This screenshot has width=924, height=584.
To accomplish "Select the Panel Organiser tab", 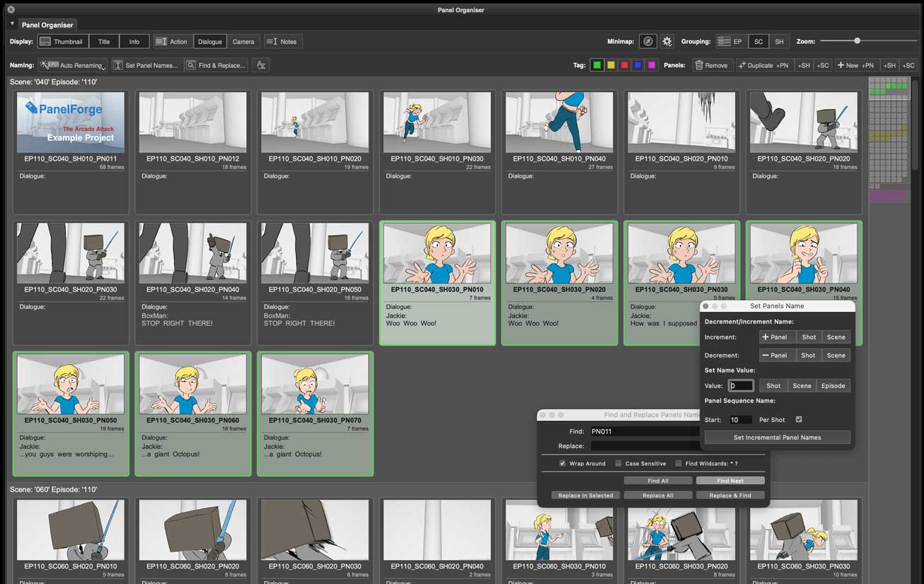I will (x=48, y=25).
